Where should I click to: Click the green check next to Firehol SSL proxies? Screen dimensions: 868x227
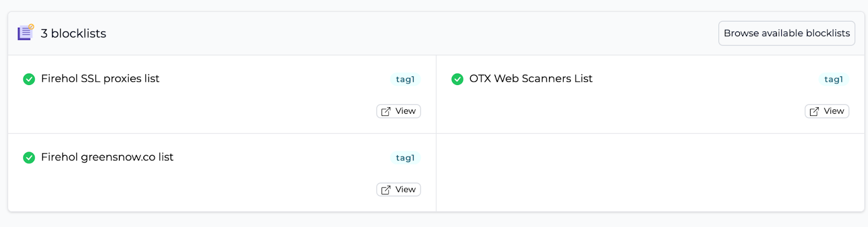(x=29, y=79)
